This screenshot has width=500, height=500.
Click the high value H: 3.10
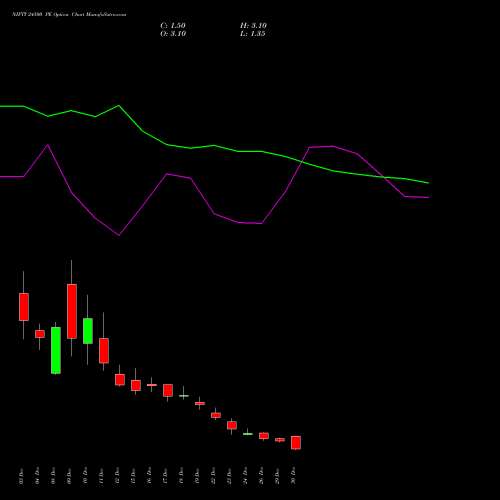[x=253, y=26]
